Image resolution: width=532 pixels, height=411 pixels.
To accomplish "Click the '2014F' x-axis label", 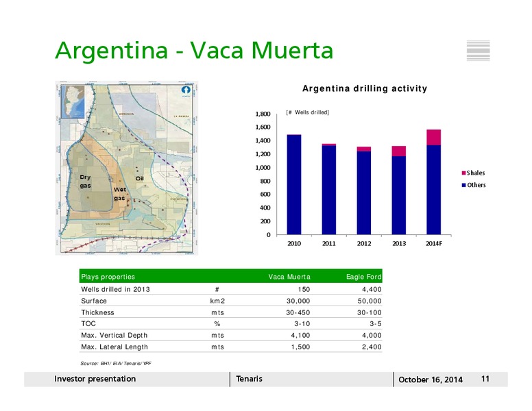I will (x=434, y=243).
